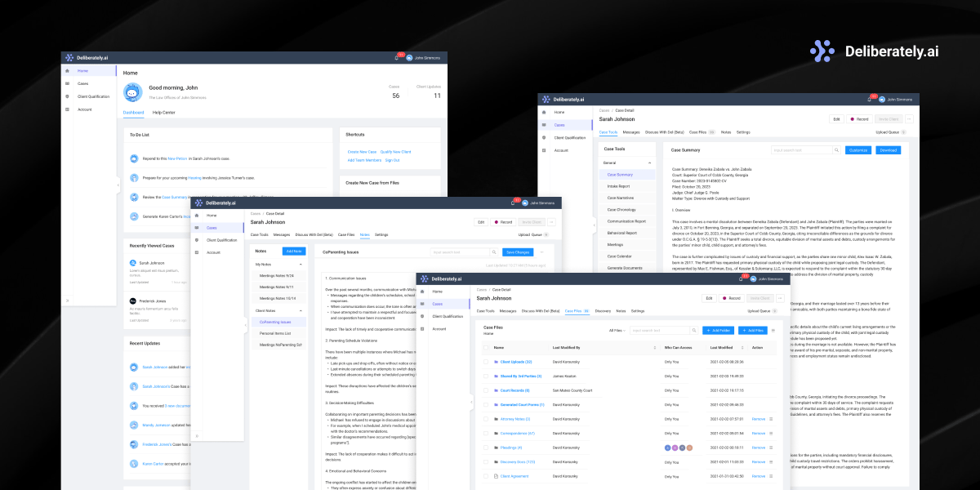Click the Save Changes button
The image size is (980, 490).
point(518,252)
